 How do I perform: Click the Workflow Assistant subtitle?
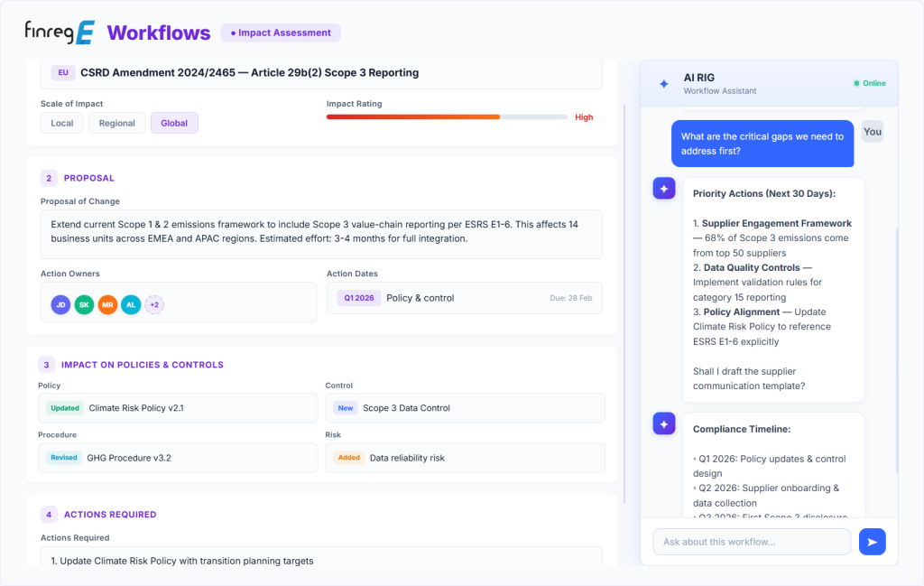point(720,91)
